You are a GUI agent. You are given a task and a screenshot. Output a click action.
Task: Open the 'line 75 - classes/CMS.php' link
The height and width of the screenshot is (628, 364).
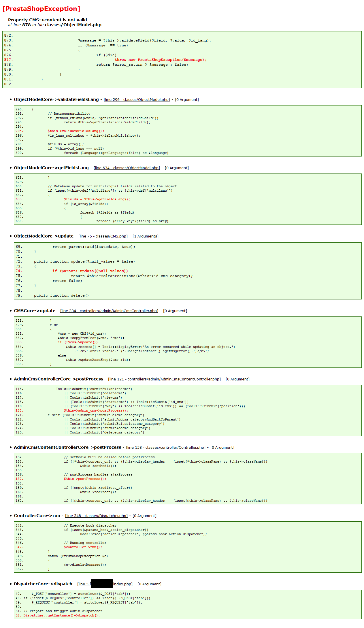point(103,236)
